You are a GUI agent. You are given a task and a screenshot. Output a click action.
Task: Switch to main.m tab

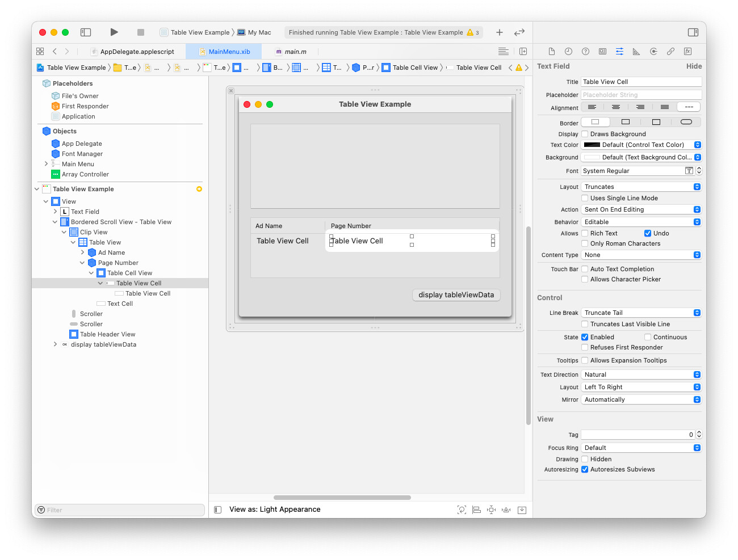point(291,52)
